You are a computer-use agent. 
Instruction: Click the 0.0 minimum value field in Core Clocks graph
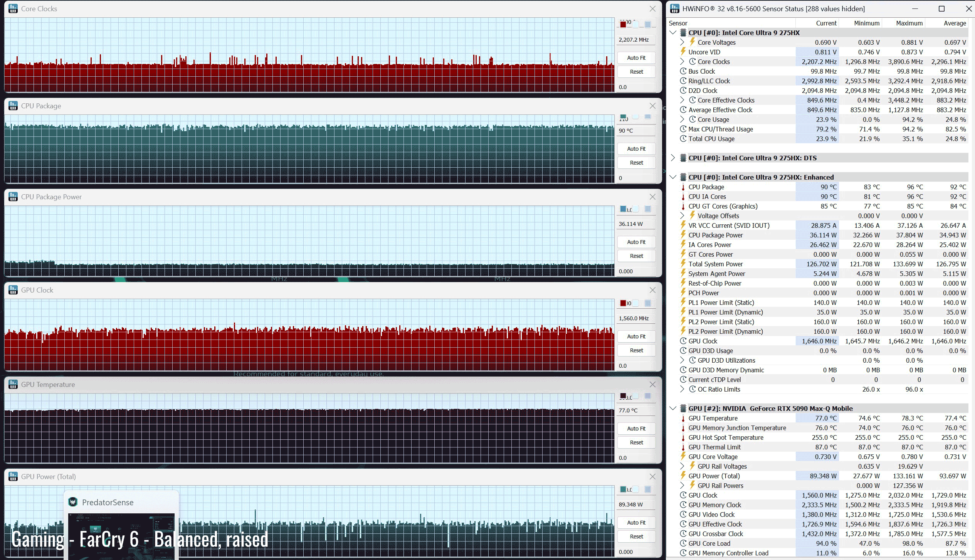pos(636,87)
